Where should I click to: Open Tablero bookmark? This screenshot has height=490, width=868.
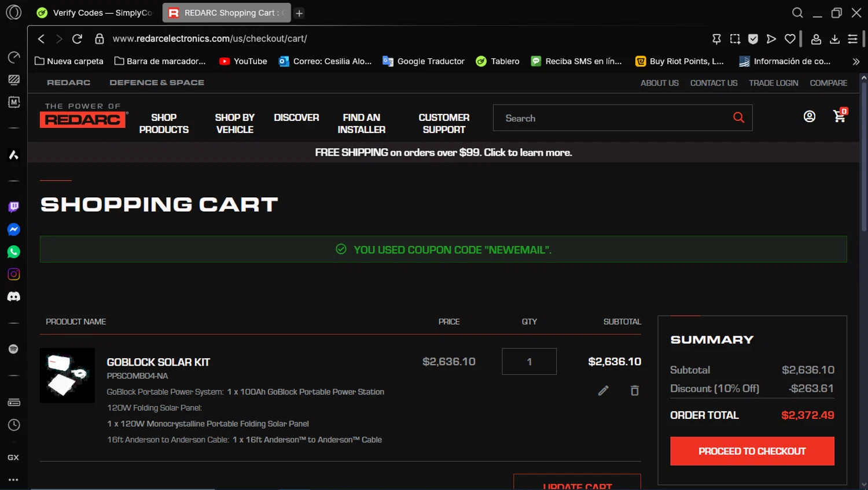point(498,61)
